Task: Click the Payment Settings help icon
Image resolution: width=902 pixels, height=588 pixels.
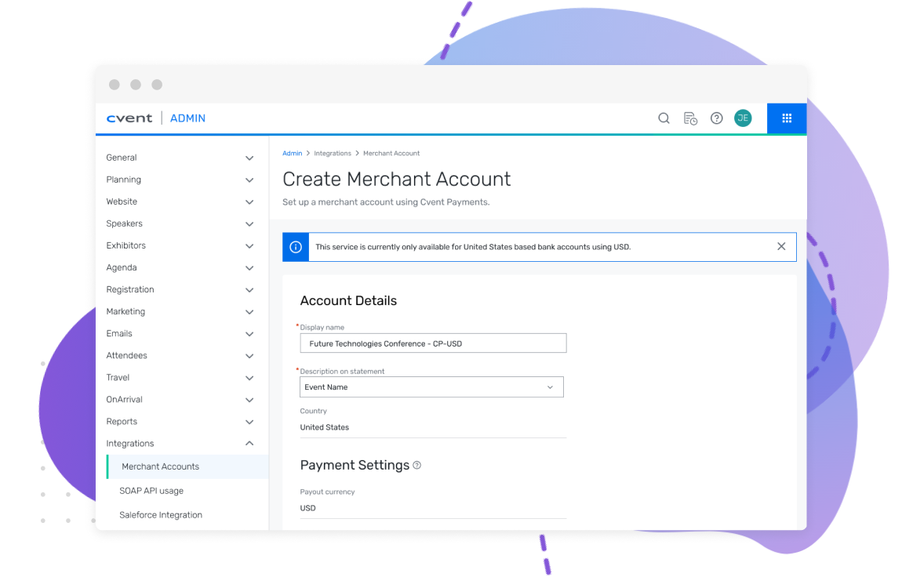Action: pyautogui.click(x=417, y=465)
